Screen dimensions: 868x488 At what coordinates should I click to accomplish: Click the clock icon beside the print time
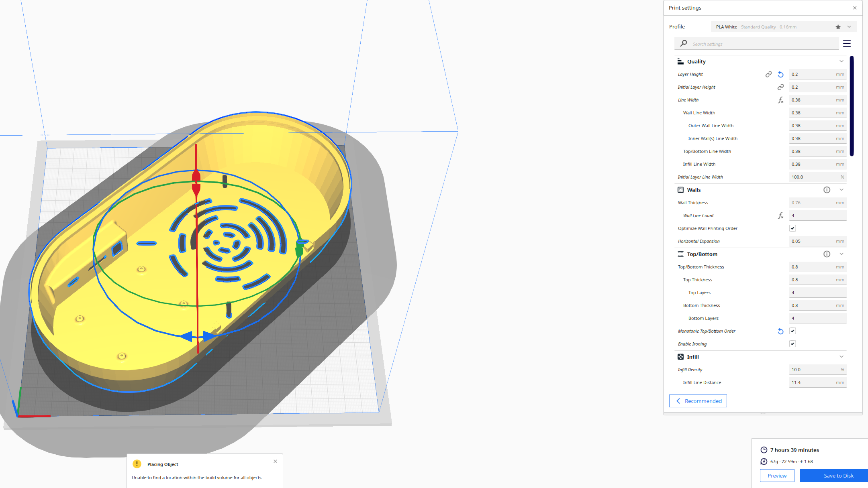coord(764,450)
